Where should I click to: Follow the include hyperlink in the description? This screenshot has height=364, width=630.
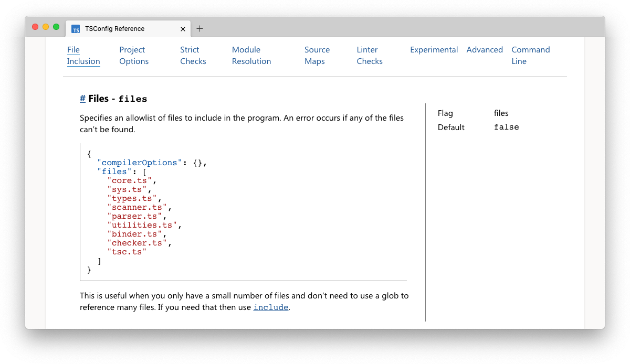271,307
